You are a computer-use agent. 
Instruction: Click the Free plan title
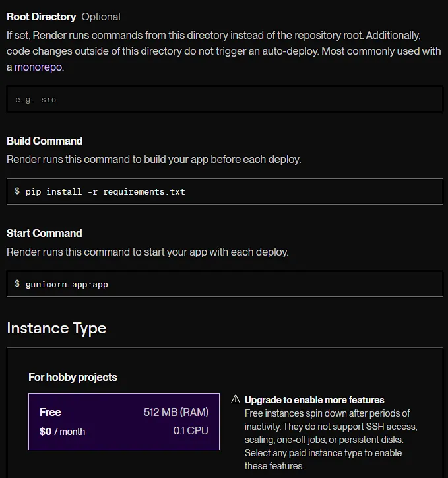[x=50, y=412]
